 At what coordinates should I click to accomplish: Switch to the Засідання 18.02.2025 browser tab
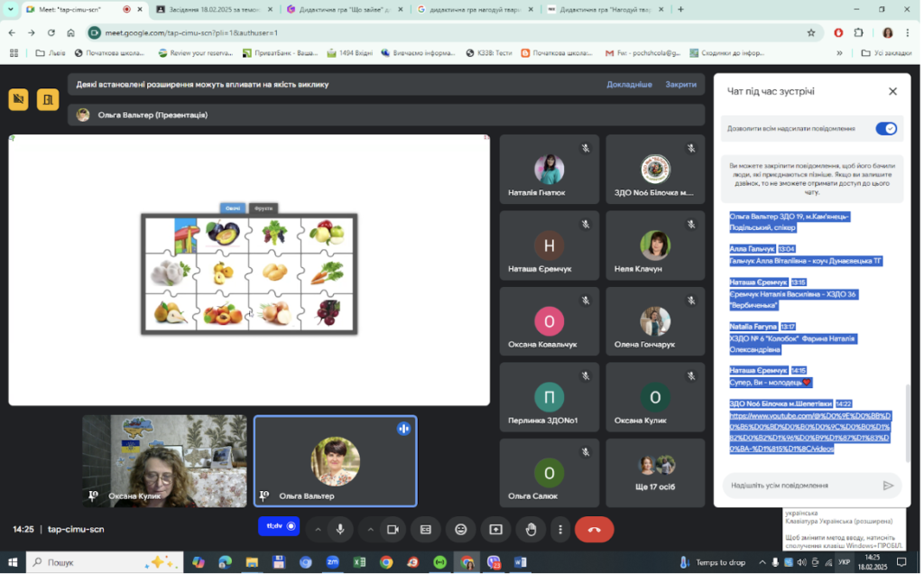click(214, 9)
